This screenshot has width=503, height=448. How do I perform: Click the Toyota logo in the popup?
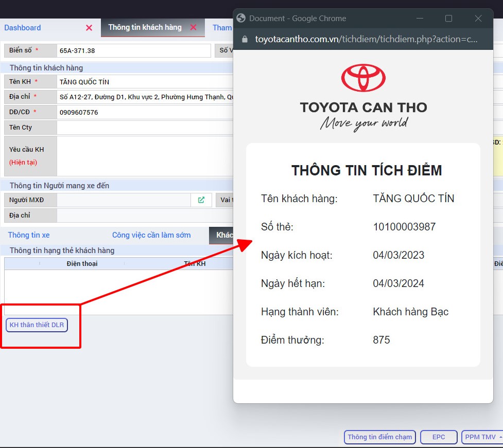coord(363,78)
